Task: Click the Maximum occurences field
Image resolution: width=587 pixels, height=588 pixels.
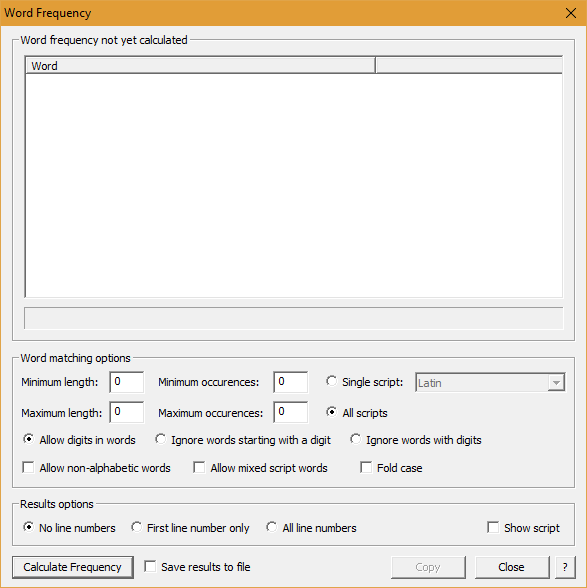Action: [x=291, y=412]
